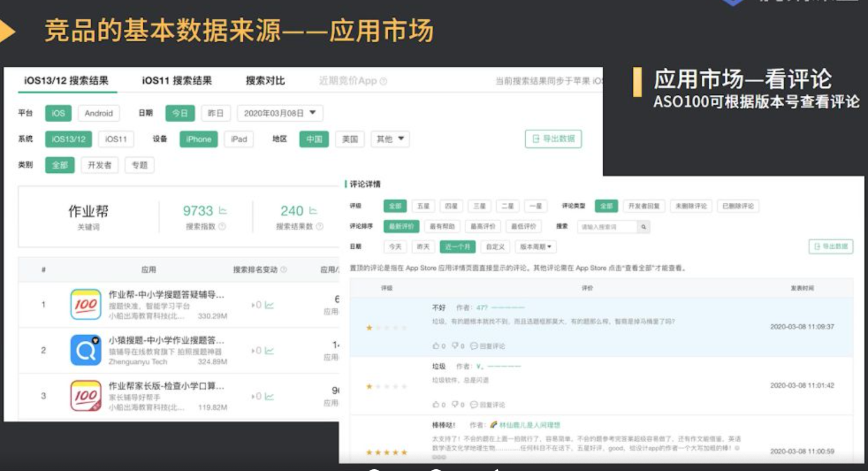Sort reviews by 最高评价
The height and width of the screenshot is (471, 868).
tap(483, 226)
